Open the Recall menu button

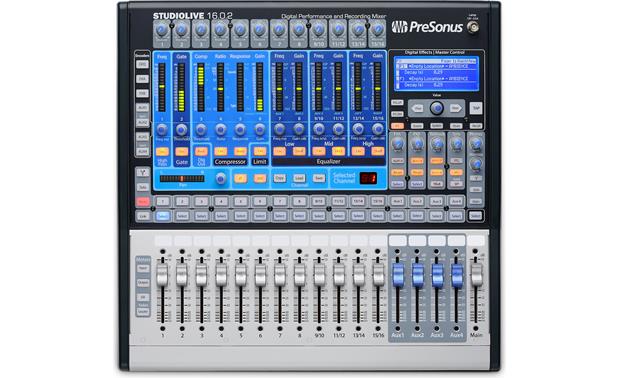(476, 126)
